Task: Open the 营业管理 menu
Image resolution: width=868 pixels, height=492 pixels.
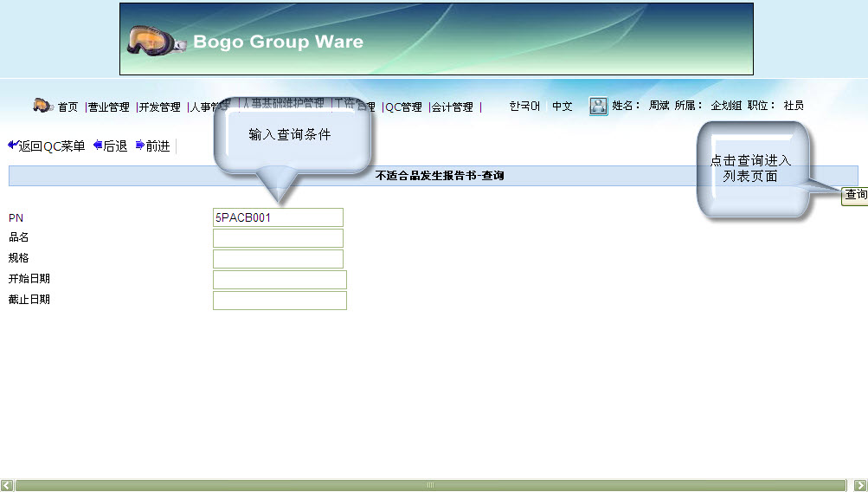Action: click(x=109, y=107)
